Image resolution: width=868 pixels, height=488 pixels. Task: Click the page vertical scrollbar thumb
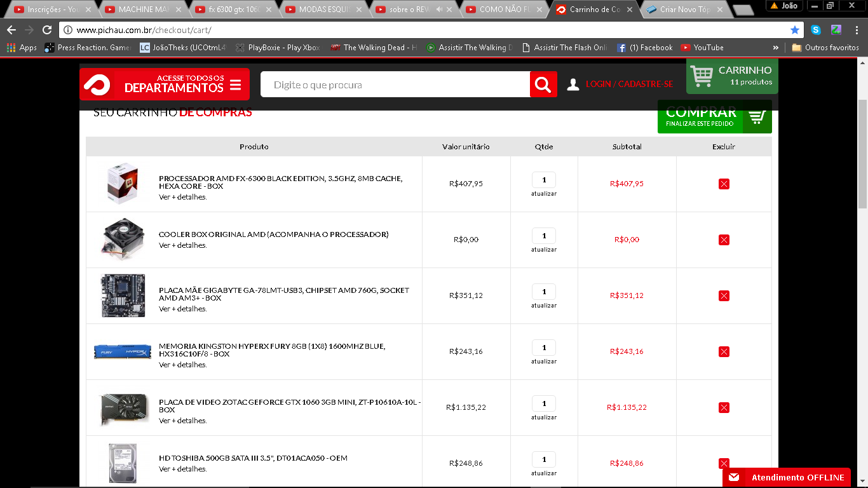862,154
